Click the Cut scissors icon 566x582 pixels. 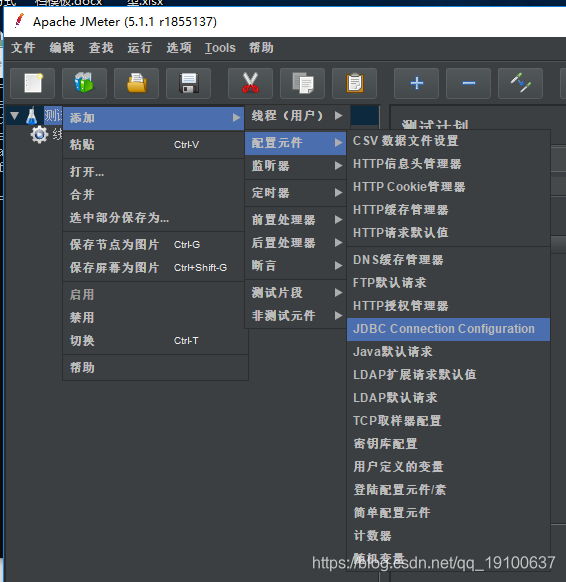(251, 83)
